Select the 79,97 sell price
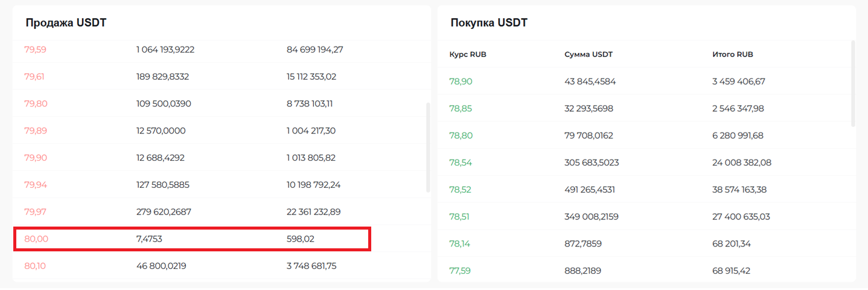This screenshot has width=868, height=290. [36, 211]
